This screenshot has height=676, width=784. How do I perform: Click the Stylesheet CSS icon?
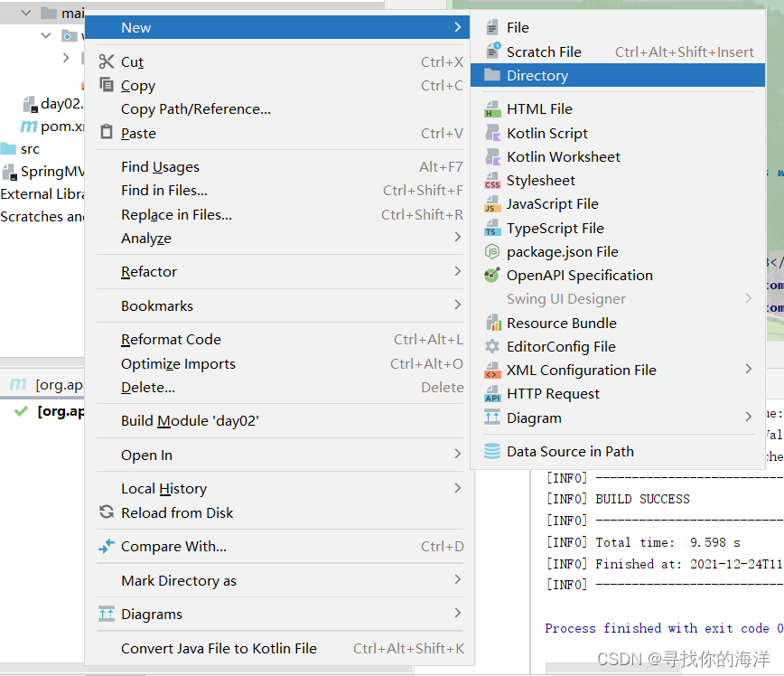[492, 181]
